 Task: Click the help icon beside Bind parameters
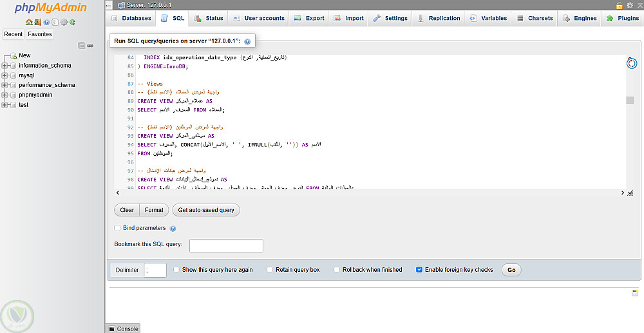[173, 229]
